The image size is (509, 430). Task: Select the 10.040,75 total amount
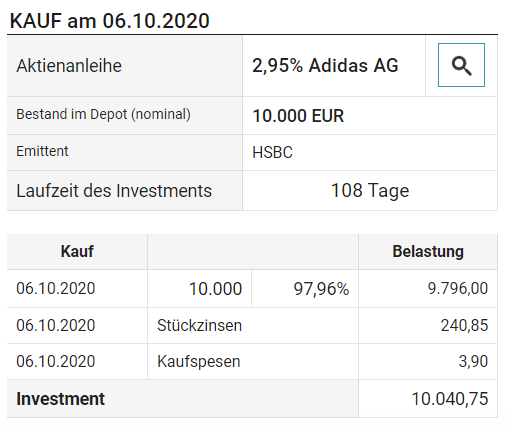450,399
